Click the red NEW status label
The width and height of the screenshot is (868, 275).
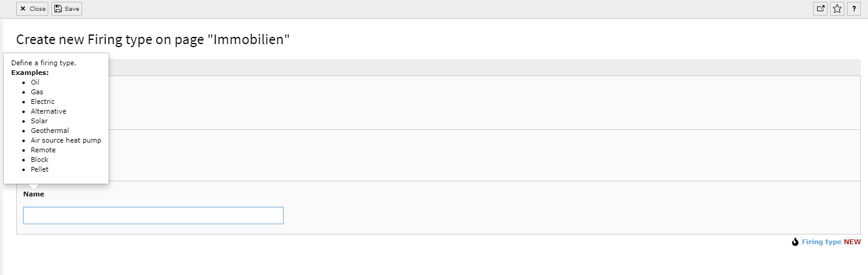tap(852, 242)
